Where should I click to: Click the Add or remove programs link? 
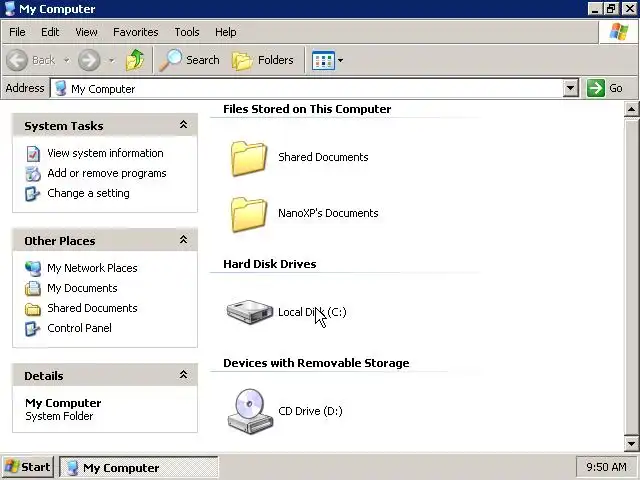click(107, 173)
